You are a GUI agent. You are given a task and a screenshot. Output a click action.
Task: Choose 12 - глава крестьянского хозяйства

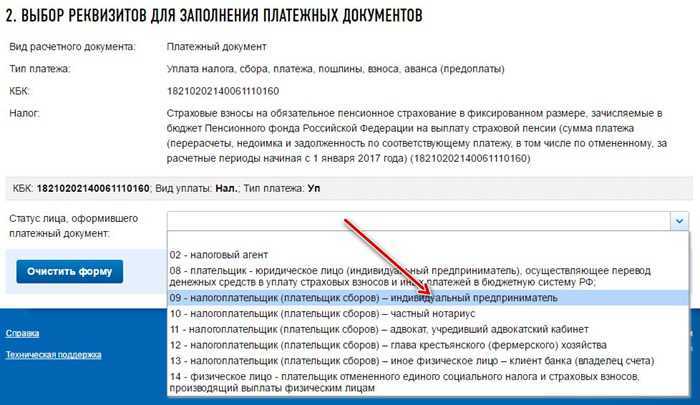pyautogui.click(x=428, y=345)
